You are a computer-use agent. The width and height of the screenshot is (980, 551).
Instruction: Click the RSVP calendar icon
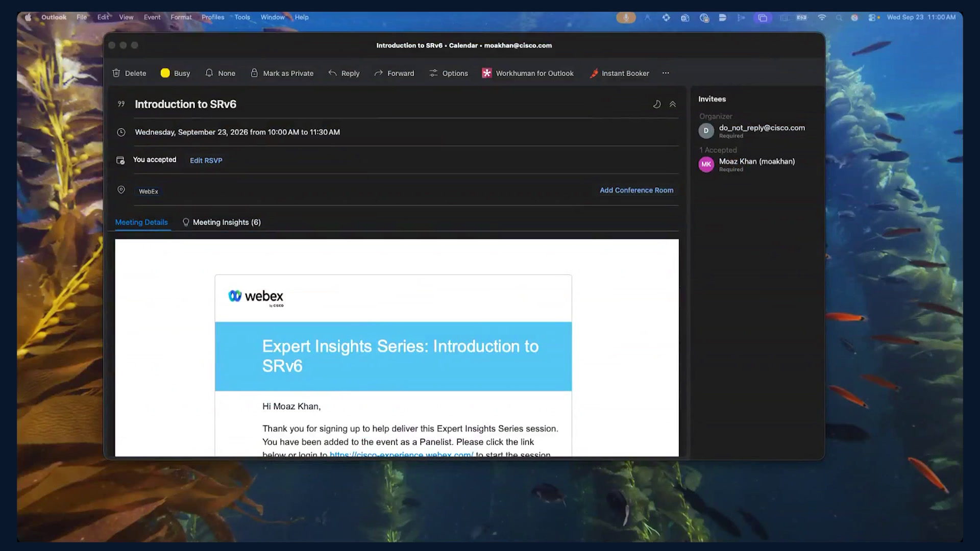click(120, 160)
